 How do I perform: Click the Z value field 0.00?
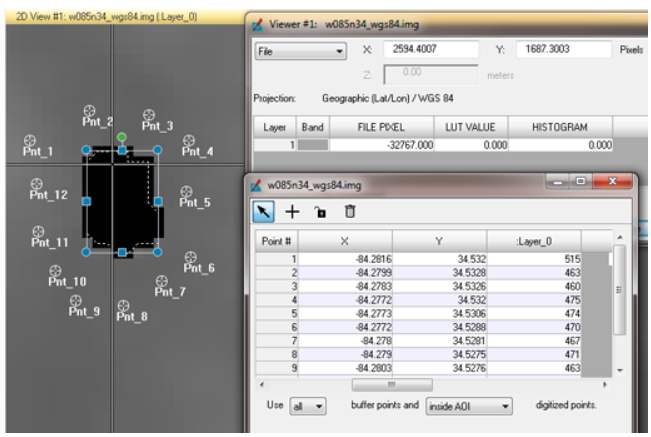pos(431,75)
